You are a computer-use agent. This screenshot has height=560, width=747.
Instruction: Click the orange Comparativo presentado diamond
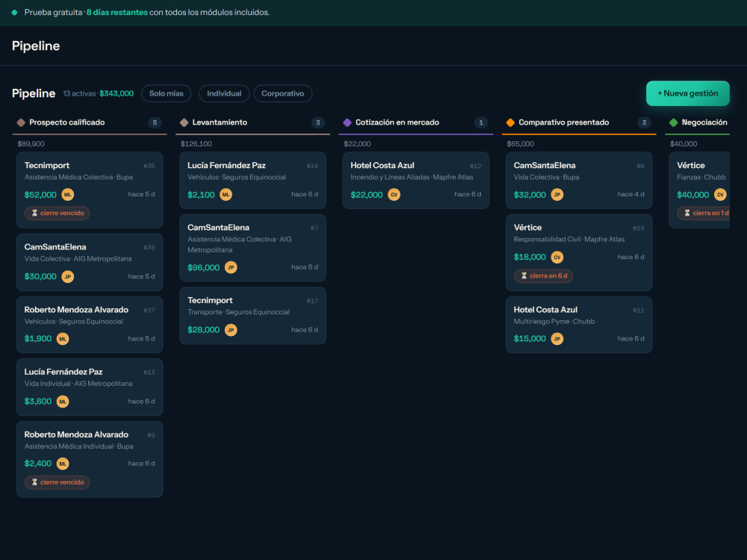click(x=510, y=122)
